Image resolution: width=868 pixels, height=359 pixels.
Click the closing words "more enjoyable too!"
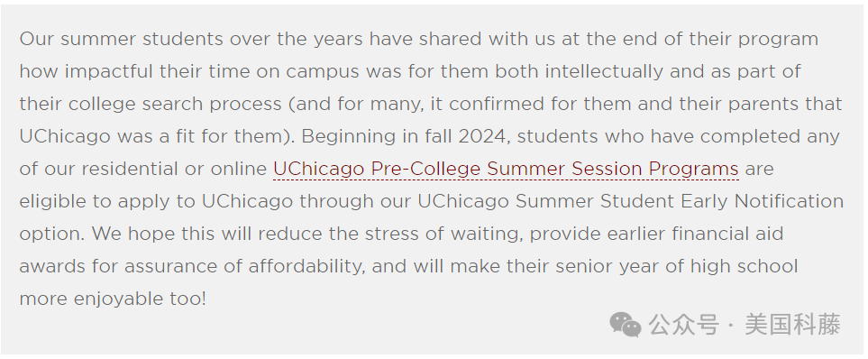pyautogui.click(x=113, y=299)
